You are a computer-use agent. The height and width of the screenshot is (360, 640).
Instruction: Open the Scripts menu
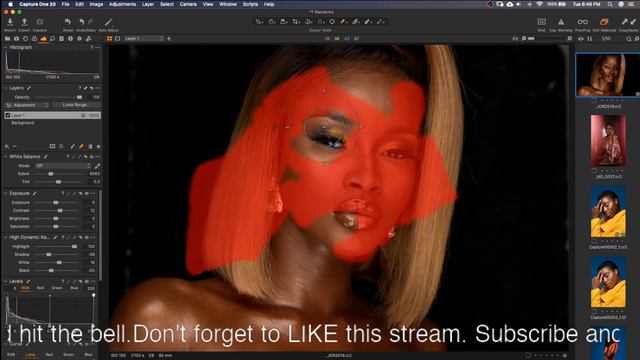pyautogui.click(x=250, y=4)
